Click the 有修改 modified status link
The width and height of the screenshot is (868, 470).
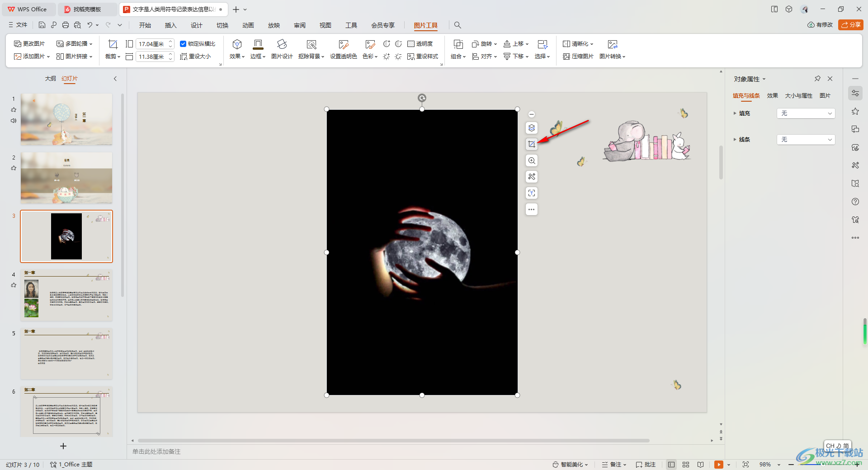pyautogui.click(x=820, y=25)
